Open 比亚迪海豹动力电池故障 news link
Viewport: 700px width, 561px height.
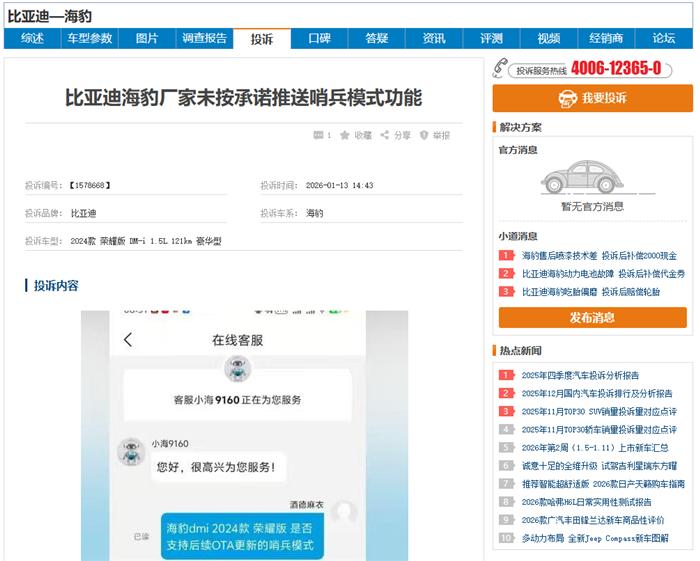click(x=564, y=274)
